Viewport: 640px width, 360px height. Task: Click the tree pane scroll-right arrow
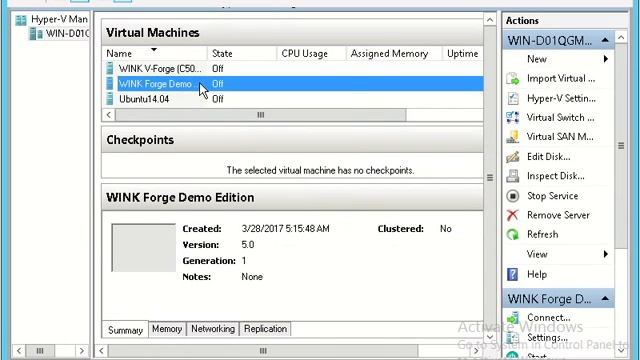(x=82, y=351)
